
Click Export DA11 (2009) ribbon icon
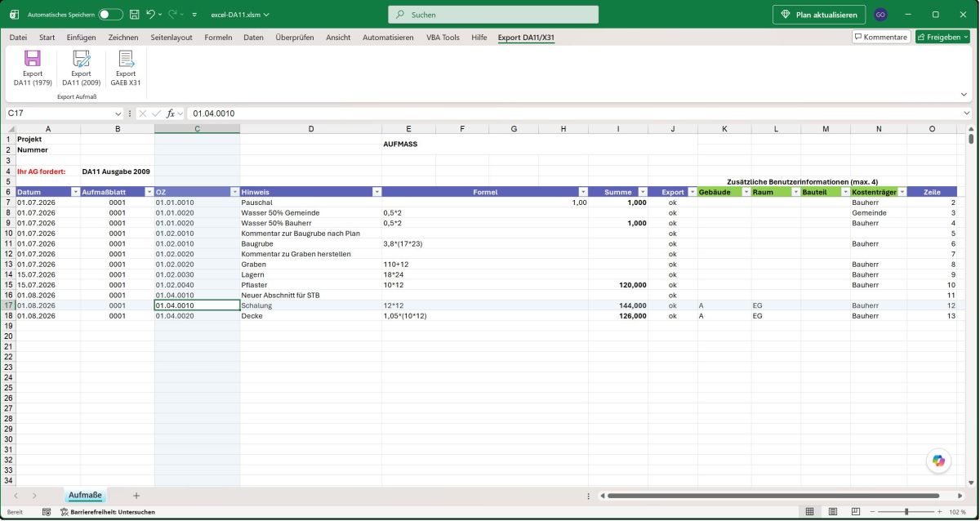[x=81, y=59]
